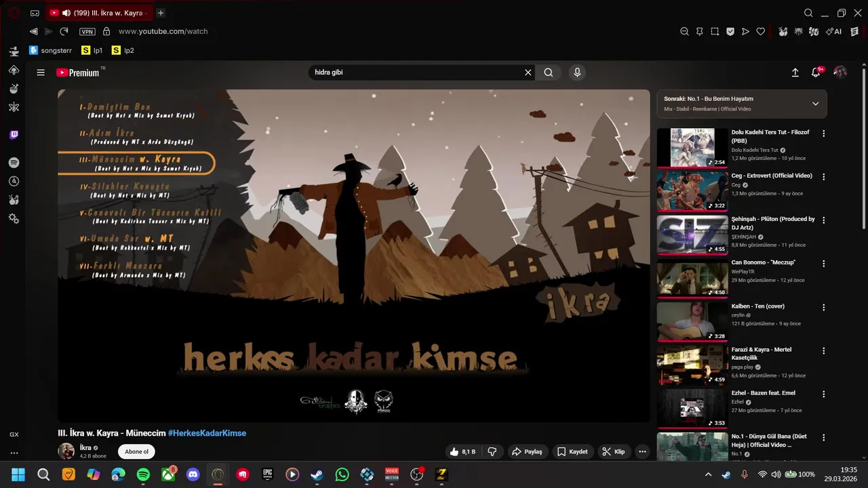The image size is (868, 488).
Task: Open options for Ceg - Extrovert video
Action: (x=824, y=177)
